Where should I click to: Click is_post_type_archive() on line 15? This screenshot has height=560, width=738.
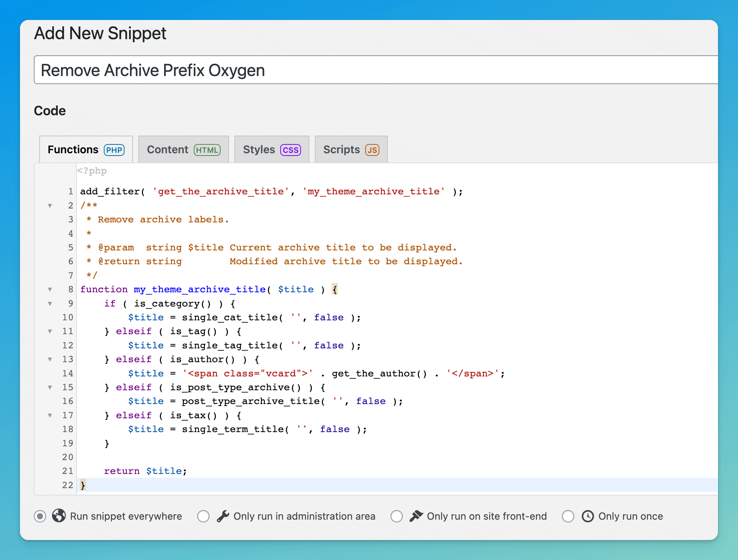(x=236, y=387)
